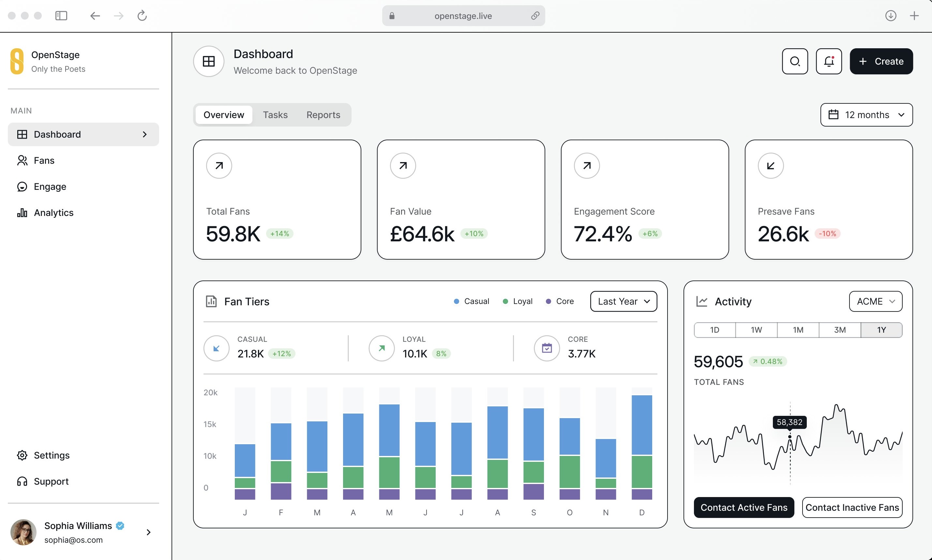The image size is (932, 560).
Task: Toggle the Loyal legend series
Action: (x=517, y=301)
